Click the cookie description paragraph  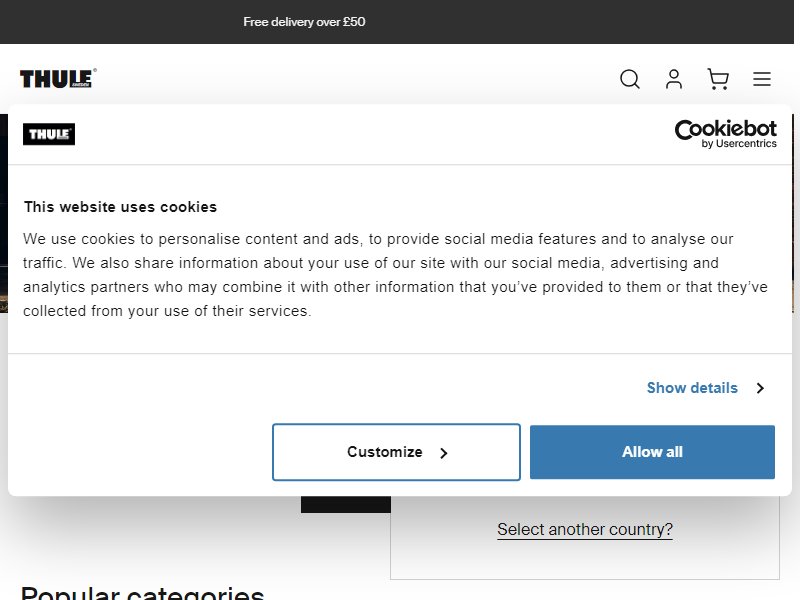coord(395,275)
